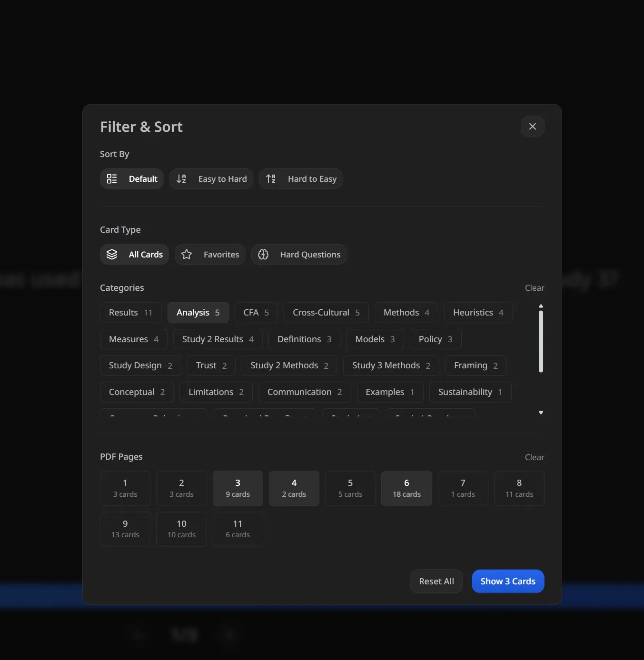Image resolution: width=644 pixels, height=660 pixels.
Task: Toggle the Sustainability category filter
Action: 470,392
